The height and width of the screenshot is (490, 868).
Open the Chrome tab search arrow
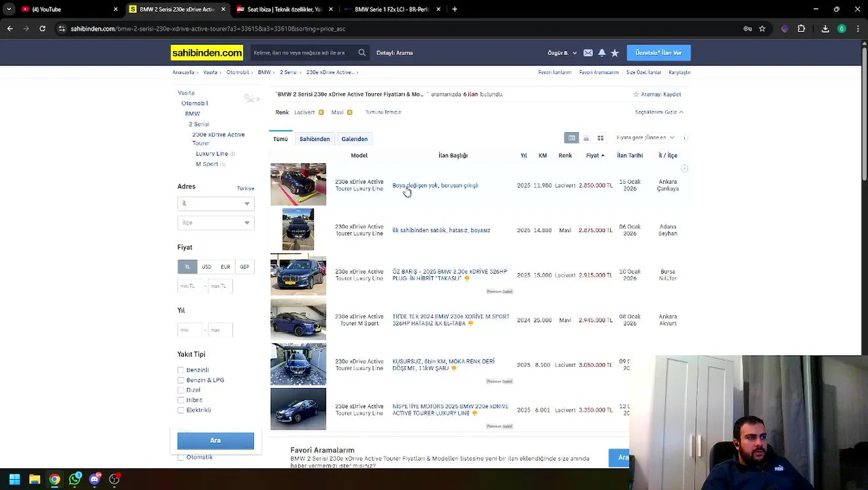click(10, 10)
